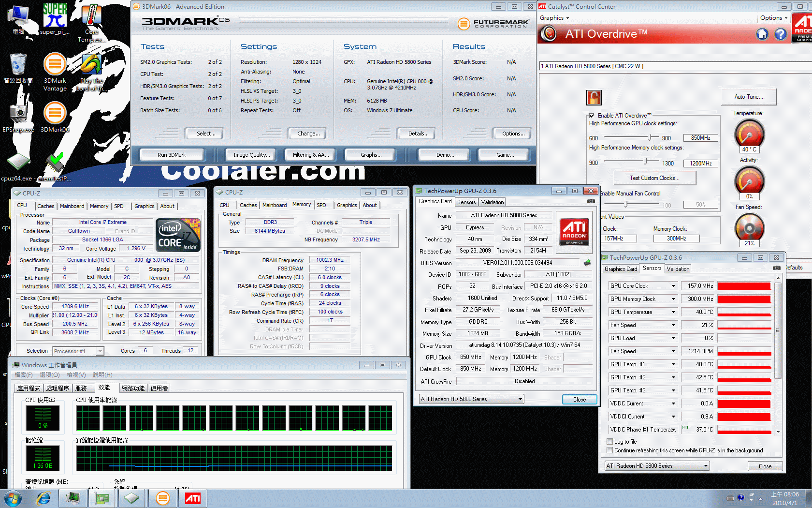This screenshot has height=508, width=812.
Task: Open the Core Temp desktop icon
Action: pyautogui.click(x=91, y=23)
